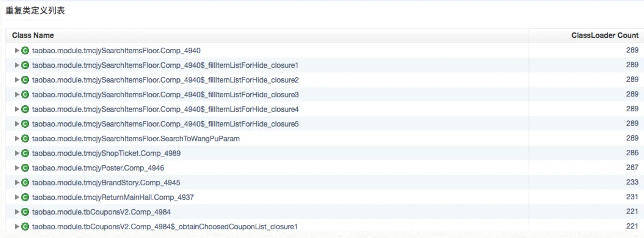The height and width of the screenshot is (238, 644).
Task: Click class icon of tmcjySearchItemsFloor.Comp_4940
Action: [x=25, y=50]
